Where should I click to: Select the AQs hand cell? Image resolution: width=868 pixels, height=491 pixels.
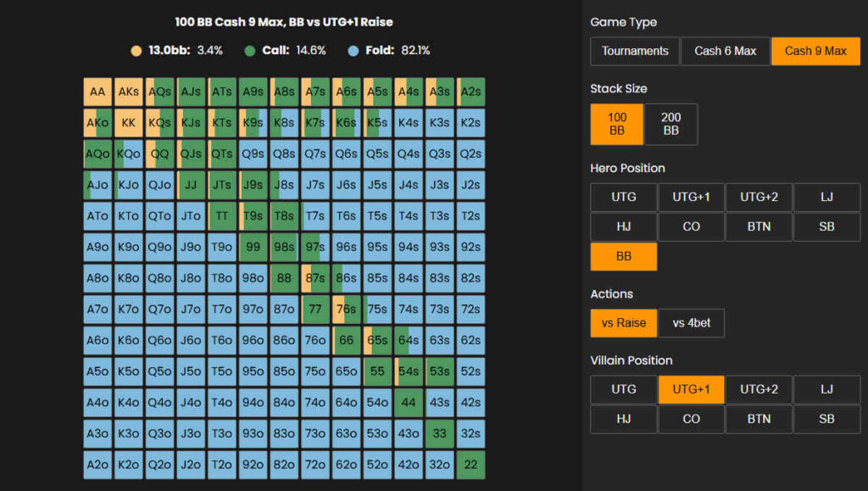point(159,92)
